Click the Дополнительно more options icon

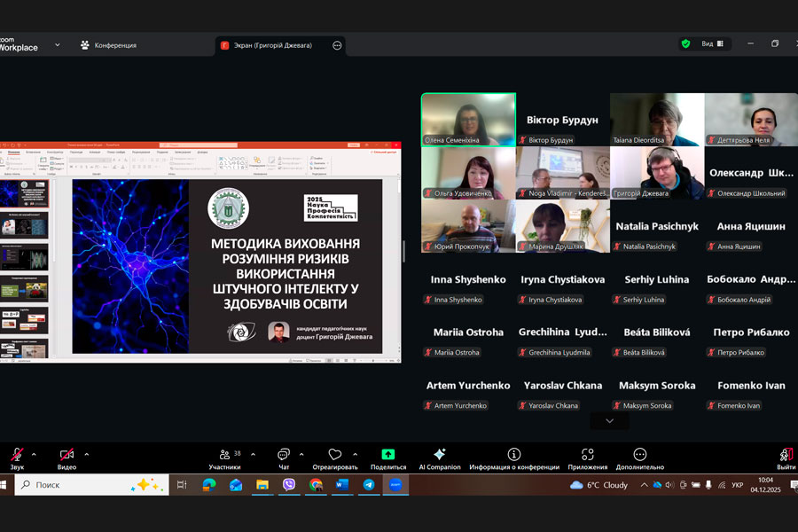(640, 456)
